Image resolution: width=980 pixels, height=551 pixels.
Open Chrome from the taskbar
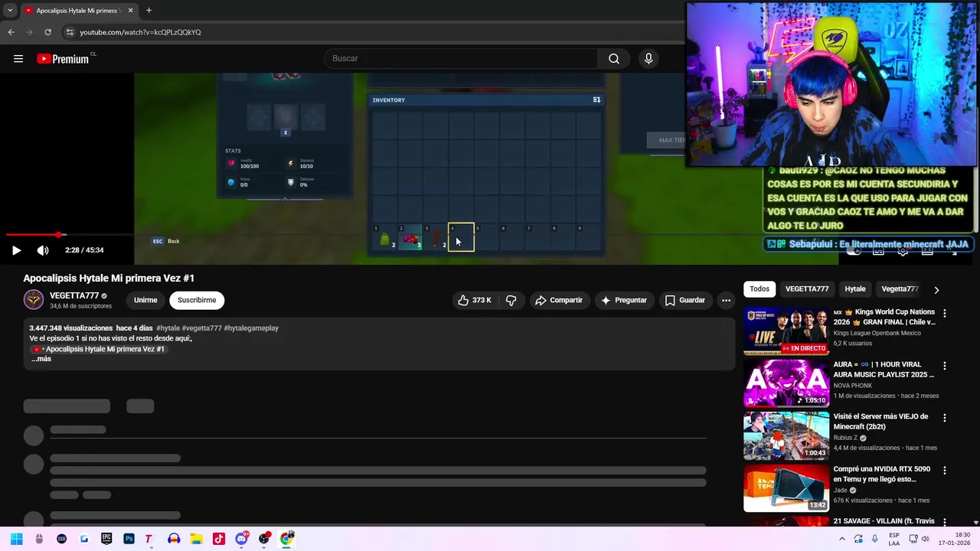[286, 539]
